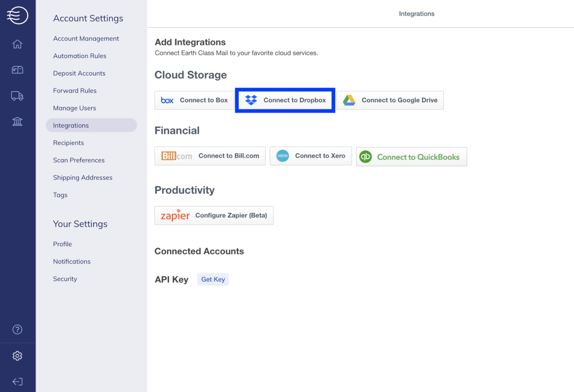Click the delivery truck icon in sidebar
This screenshot has height=392, width=574.
click(x=18, y=96)
